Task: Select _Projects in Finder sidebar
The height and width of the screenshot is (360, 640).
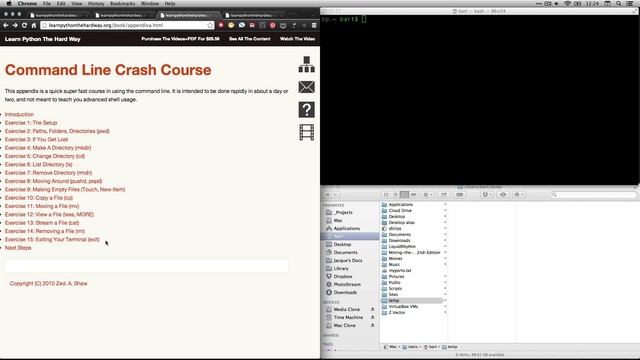Action: point(342,212)
